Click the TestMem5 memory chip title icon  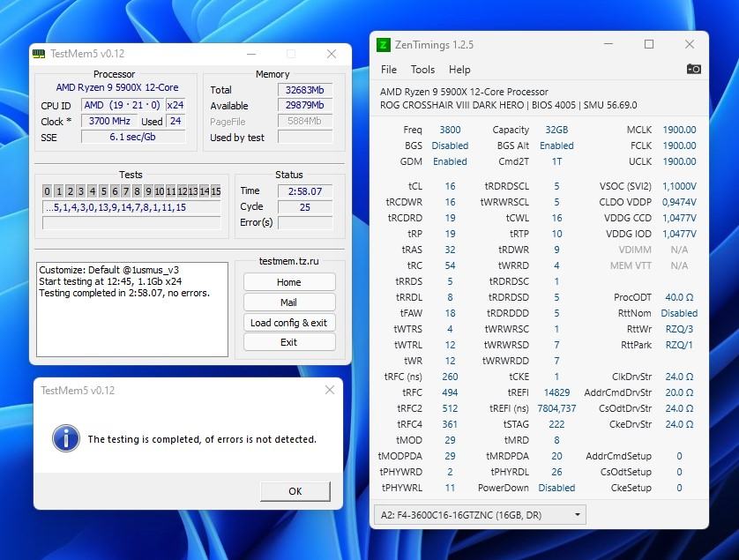point(39,54)
